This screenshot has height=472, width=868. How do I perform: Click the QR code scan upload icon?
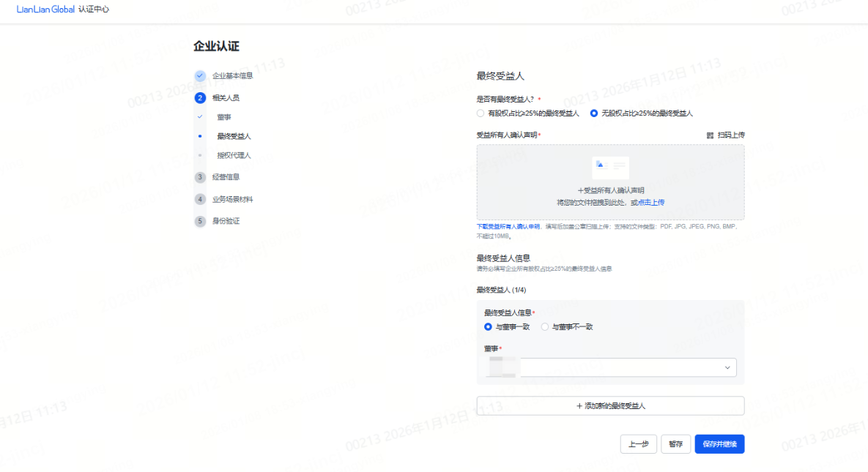click(710, 135)
